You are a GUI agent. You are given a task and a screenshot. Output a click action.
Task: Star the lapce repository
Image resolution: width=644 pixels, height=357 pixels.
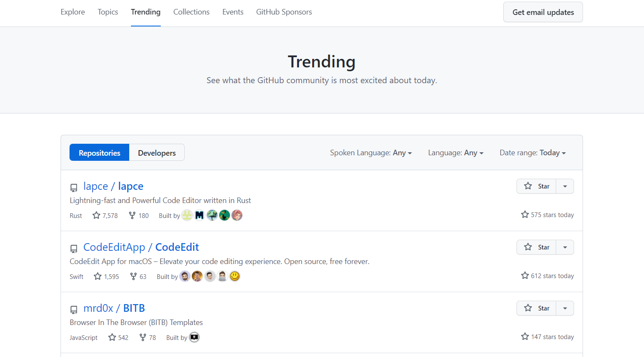537,186
